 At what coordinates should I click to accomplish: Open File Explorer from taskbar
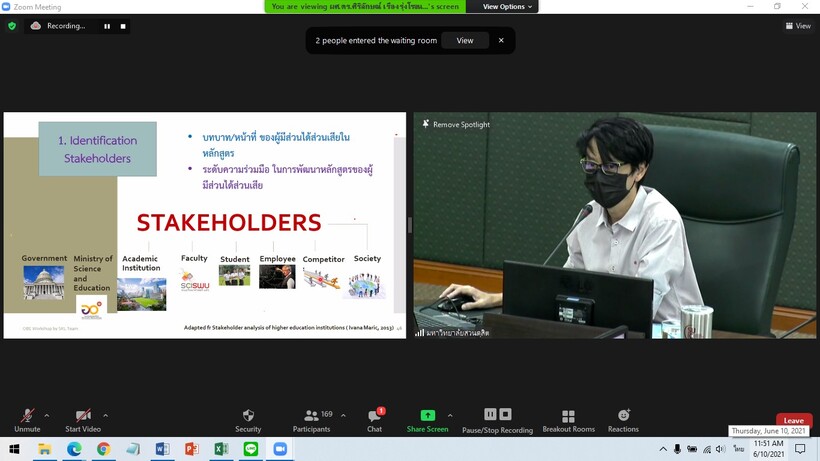point(44,449)
